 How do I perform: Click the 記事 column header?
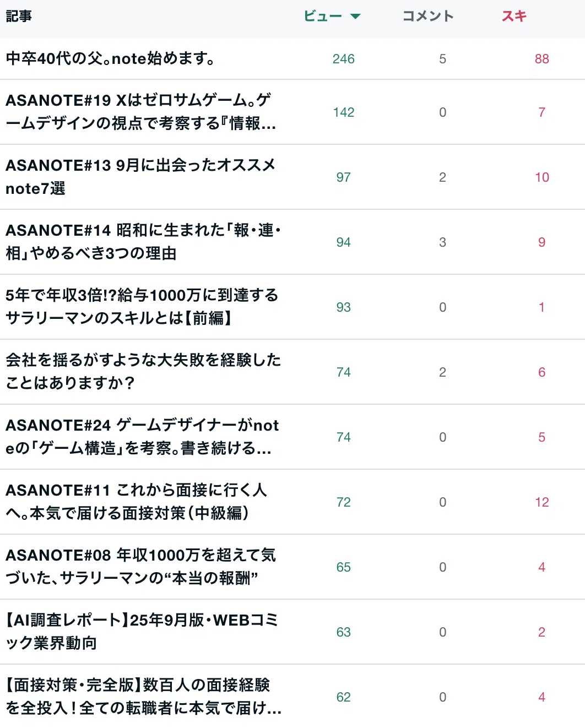point(19,17)
